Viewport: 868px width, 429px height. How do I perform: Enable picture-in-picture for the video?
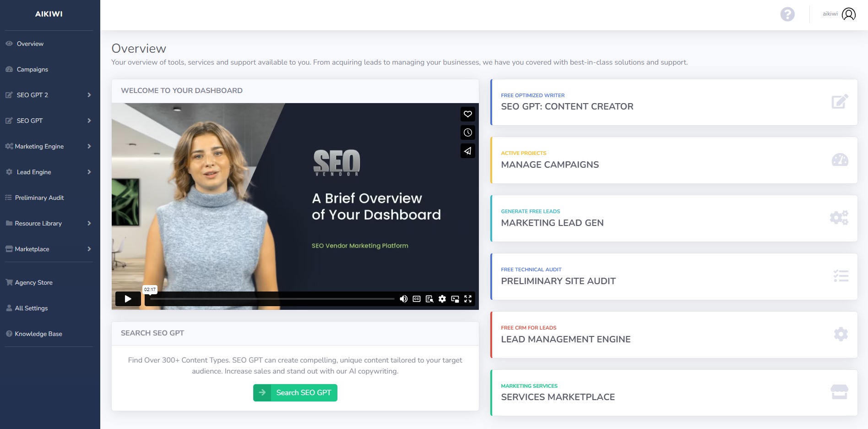[x=455, y=299]
